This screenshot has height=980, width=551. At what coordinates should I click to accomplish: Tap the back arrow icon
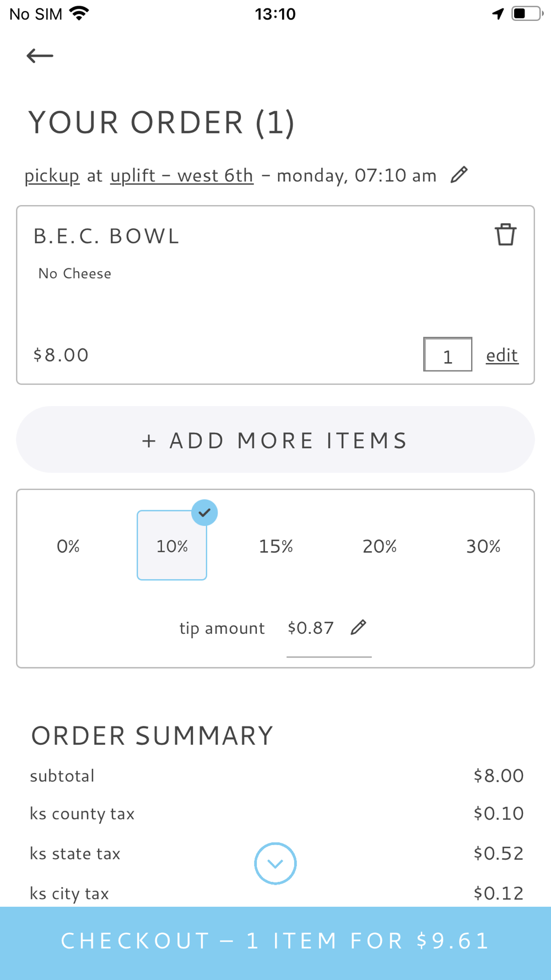pyautogui.click(x=40, y=56)
